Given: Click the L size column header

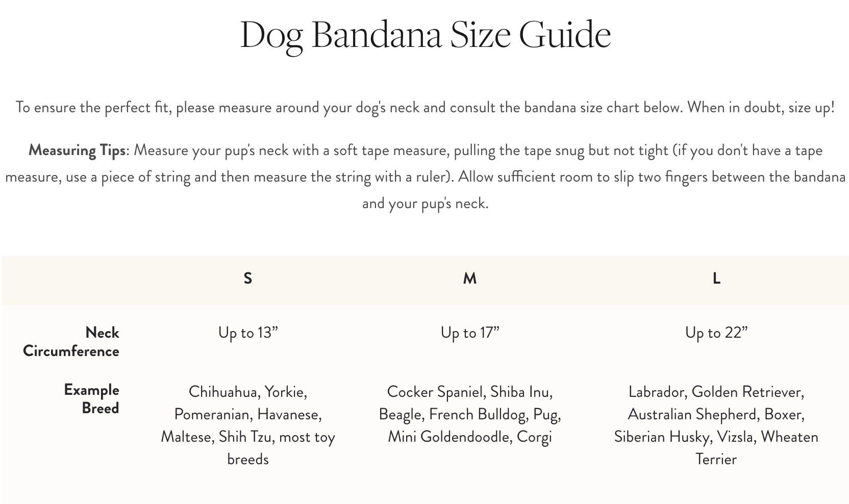Looking at the screenshot, I should point(716,279).
